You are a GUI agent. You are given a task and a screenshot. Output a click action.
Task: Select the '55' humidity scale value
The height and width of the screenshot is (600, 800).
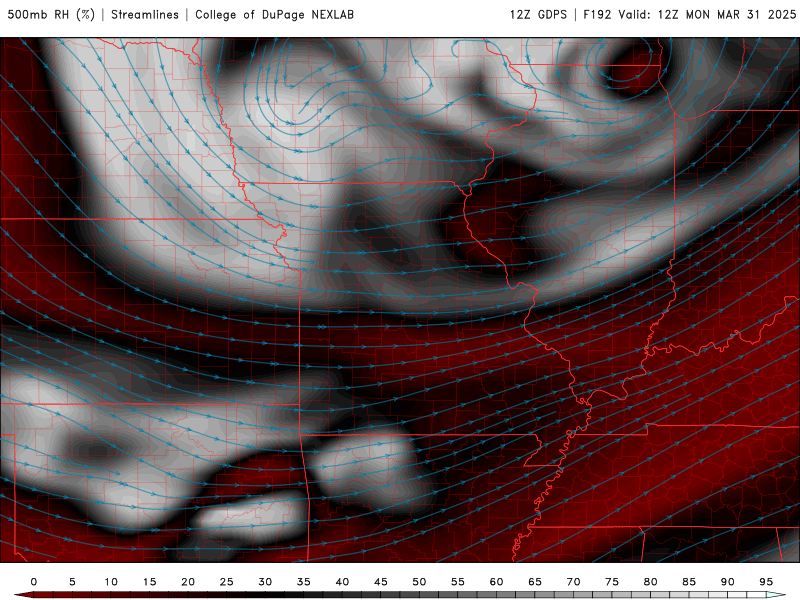[458, 582]
